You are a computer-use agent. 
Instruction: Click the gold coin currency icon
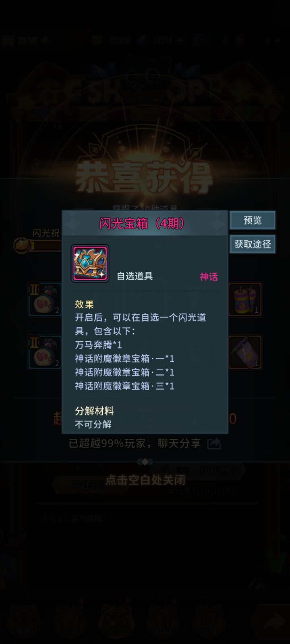(x=97, y=40)
